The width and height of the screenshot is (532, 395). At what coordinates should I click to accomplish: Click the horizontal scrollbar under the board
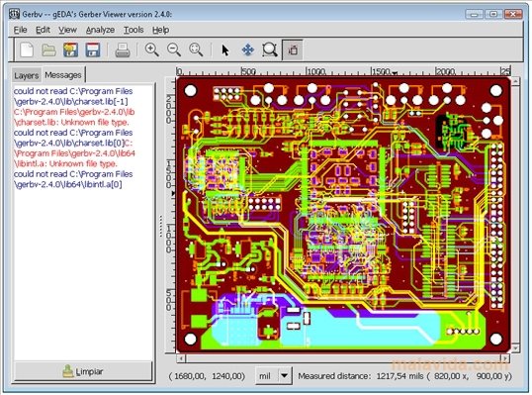point(343,358)
